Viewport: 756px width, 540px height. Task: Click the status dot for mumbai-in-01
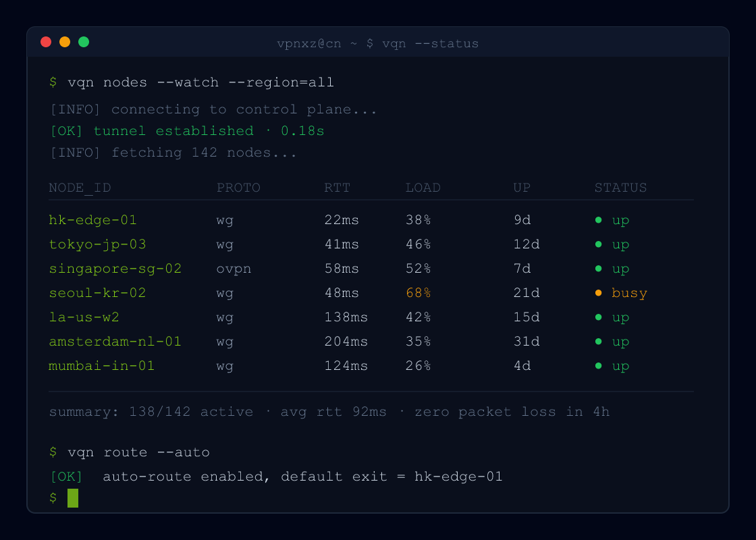[x=598, y=365]
